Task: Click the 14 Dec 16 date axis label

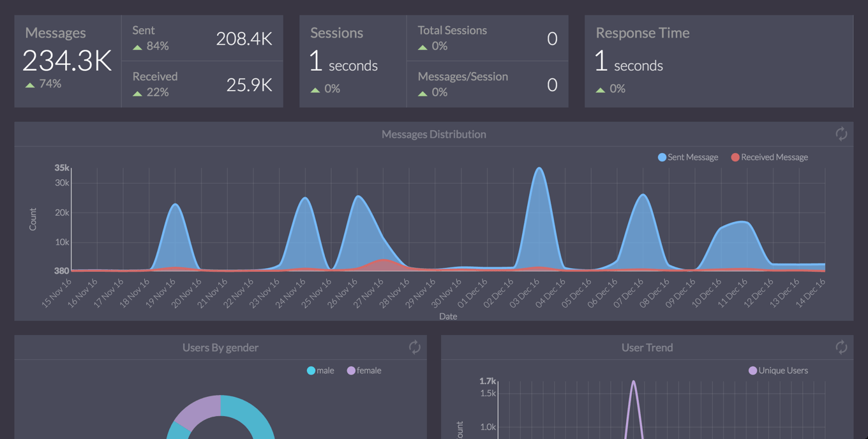Action: (810, 293)
